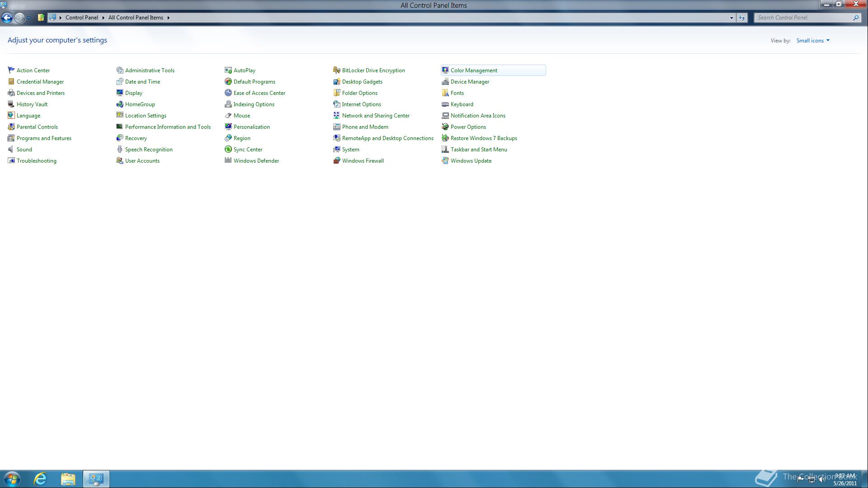Click the BitLocker Drive Encryption icon

tap(337, 70)
